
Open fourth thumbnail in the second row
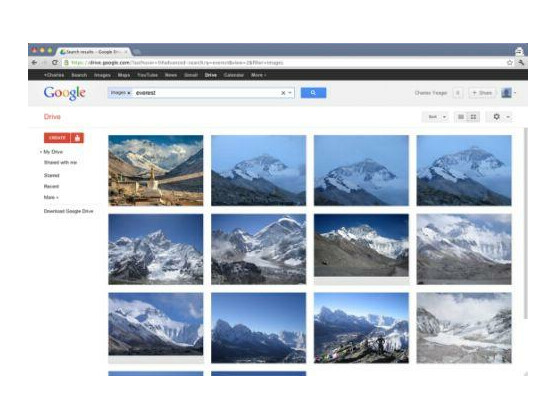click(464, 249)
